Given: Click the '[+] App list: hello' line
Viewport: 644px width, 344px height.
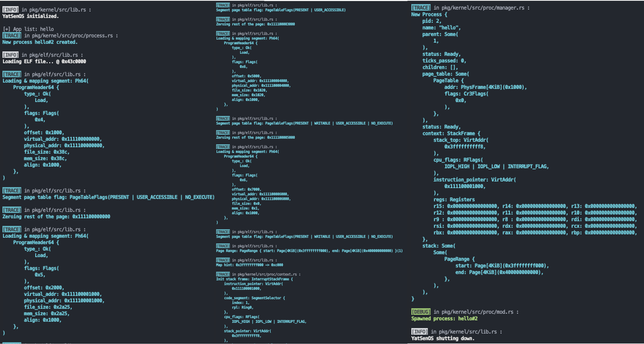Looking at the screenshot, I should 28,29.
